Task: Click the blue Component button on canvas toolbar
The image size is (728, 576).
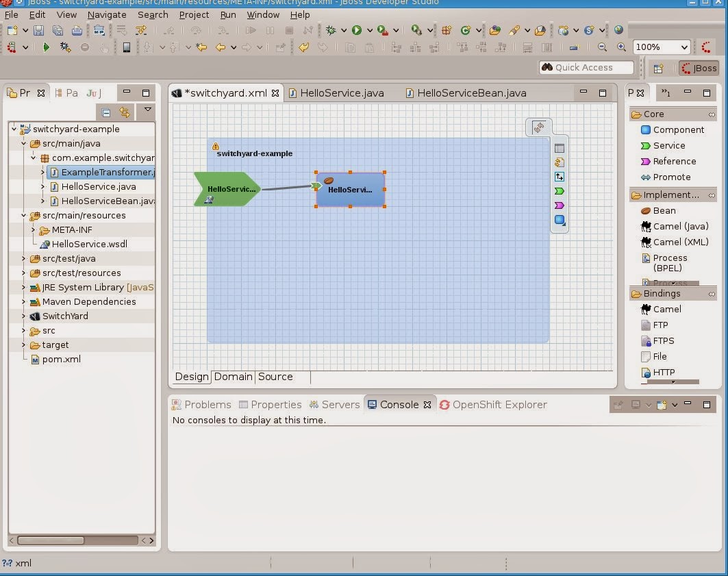Action: coord(560,220)
